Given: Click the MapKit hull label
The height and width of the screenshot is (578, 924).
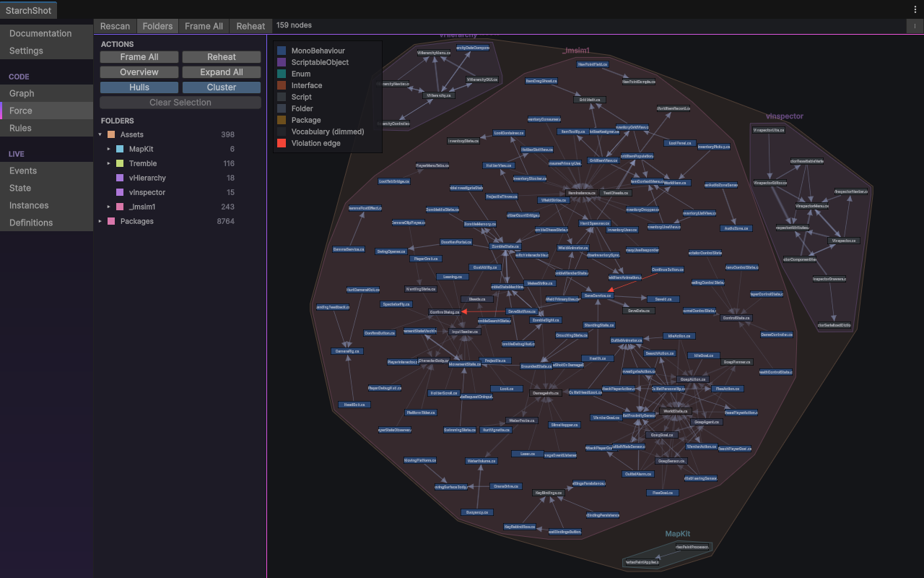Looking at the screenshot, I should coord(678,534).
